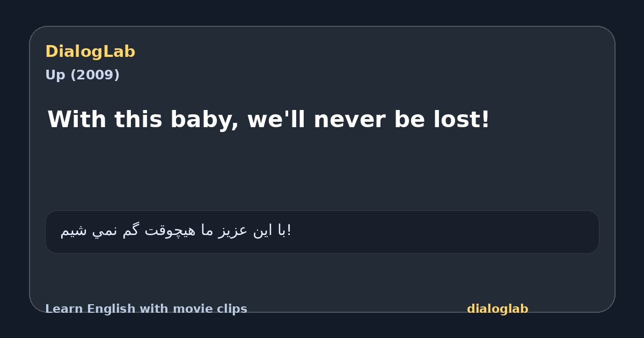644x338 pixels.
Task: Click the Persian word "گم" in the translation
Action: point(131,231)
